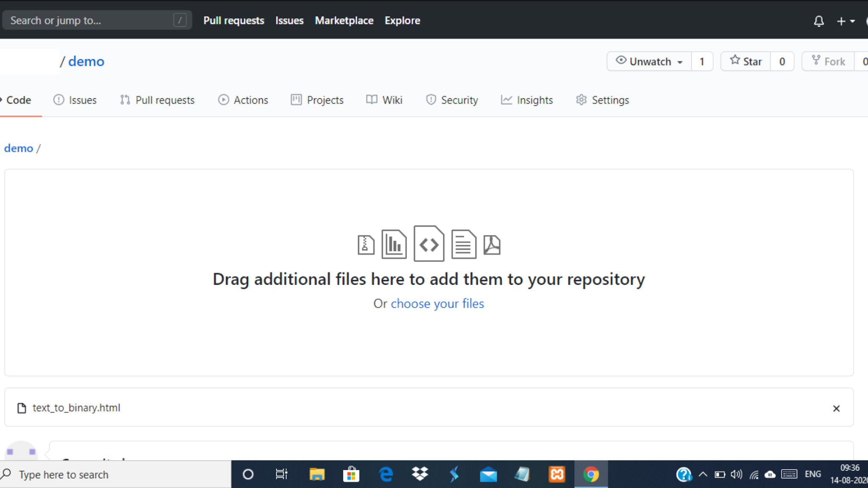Open Dropbox from the taskbar
868x488 pixels.
point(419,474)
